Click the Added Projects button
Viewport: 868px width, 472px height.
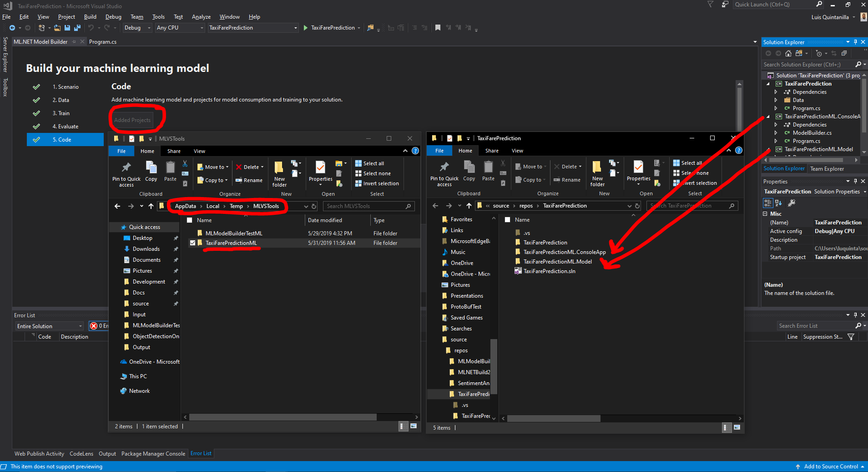132,120
